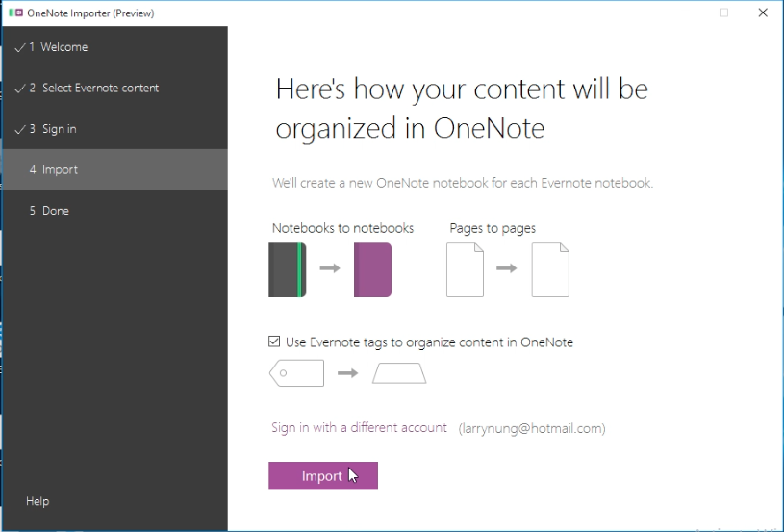Select step 5 Done in sidebar

pyautogui.click(x=114, y=211)
